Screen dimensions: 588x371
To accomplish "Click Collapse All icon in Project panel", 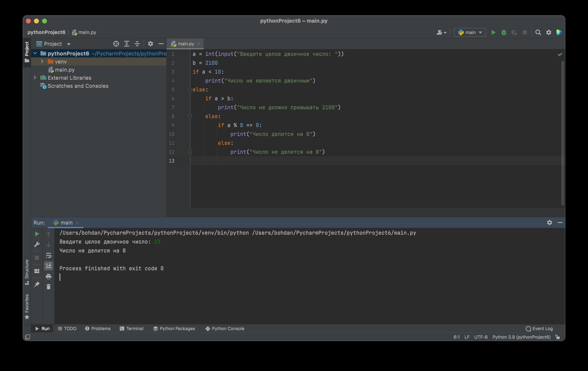I will [137, 44].
